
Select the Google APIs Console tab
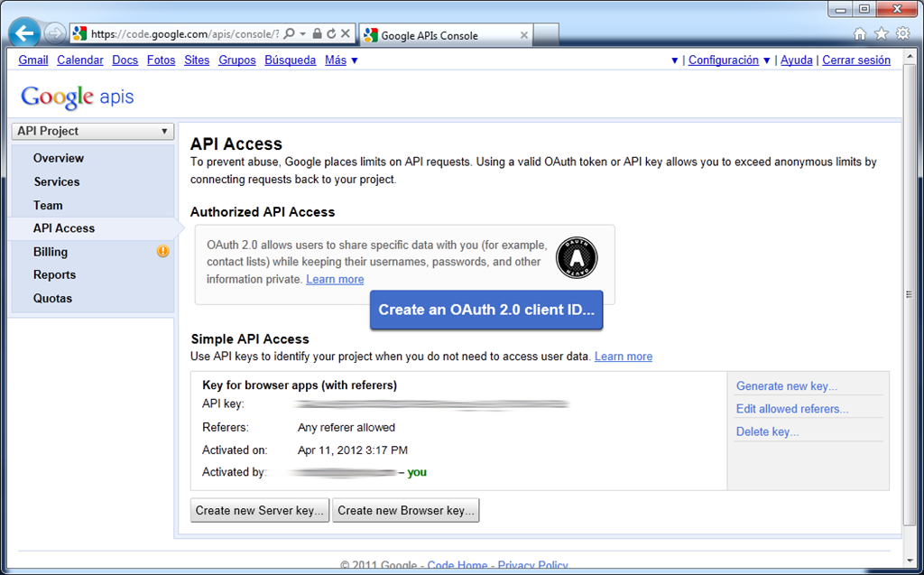pos(446,35)
